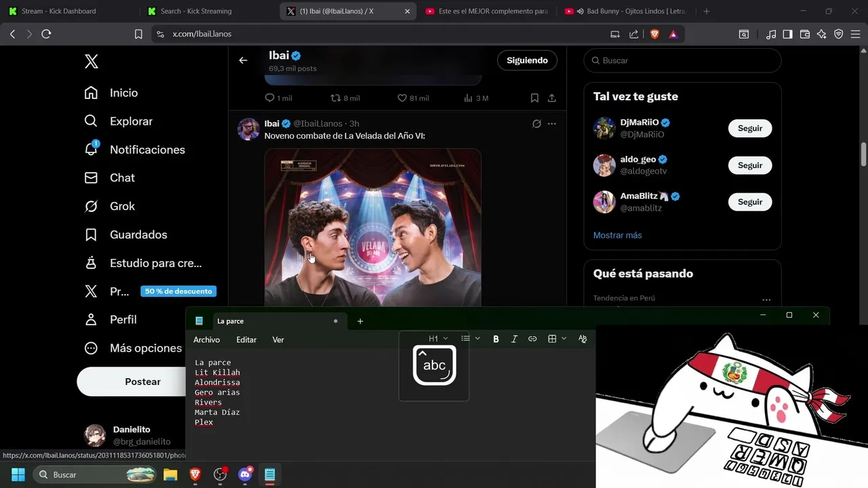Switch to Este es el MEJOR complemento tab
Screen dimensions: 868x488
[487, 11]
